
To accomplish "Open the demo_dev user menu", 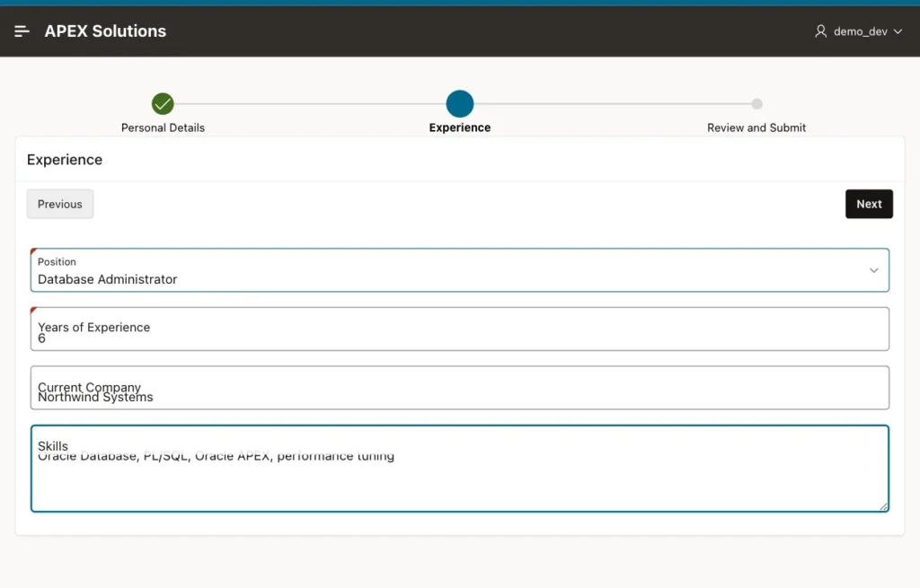I will tap(858, 31).
